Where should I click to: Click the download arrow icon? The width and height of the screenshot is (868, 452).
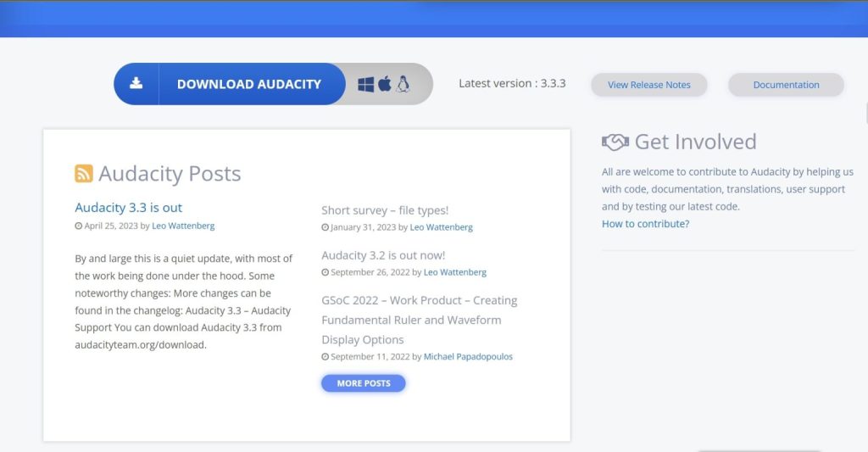[x=136, y=84]
